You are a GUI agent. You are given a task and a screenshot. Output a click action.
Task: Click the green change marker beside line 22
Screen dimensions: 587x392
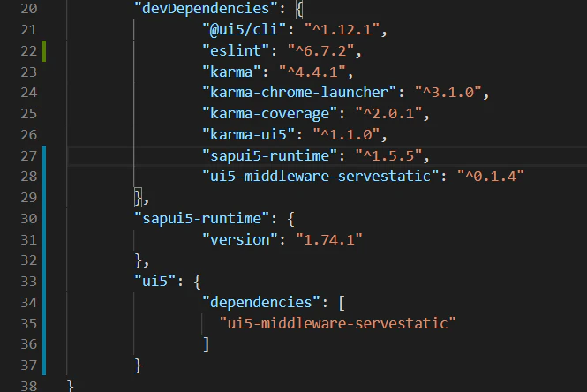tap(44, 51)
